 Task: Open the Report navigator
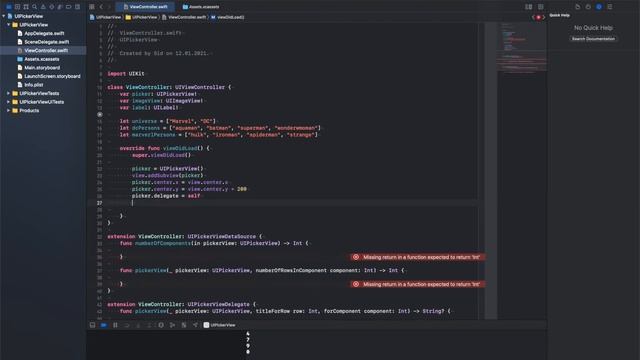77,7
